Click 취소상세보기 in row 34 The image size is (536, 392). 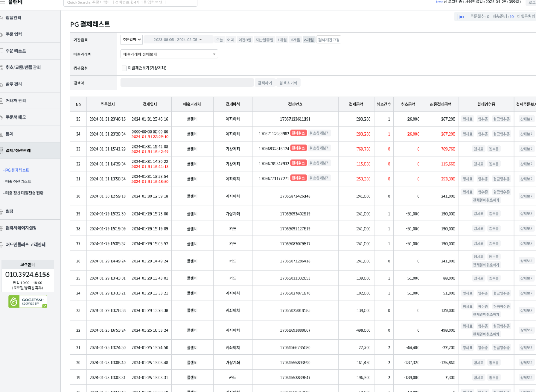pyautogui.click(x=319, y=133)
